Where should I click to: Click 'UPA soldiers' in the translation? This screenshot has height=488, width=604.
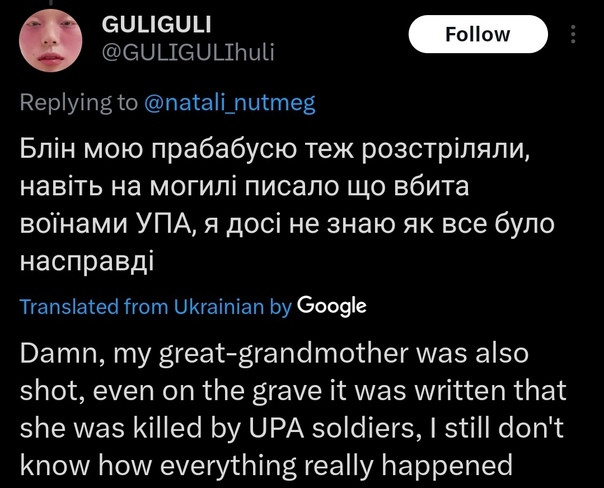coord(333,428)
